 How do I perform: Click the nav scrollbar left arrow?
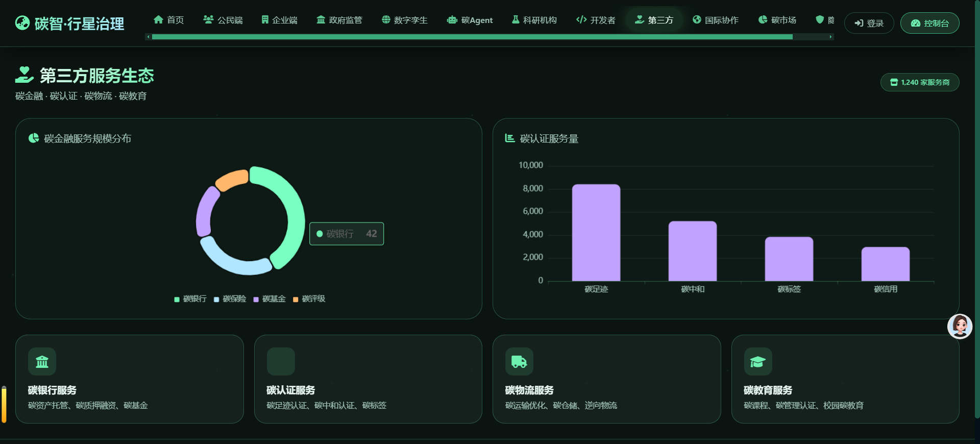[x=148, y=37]
